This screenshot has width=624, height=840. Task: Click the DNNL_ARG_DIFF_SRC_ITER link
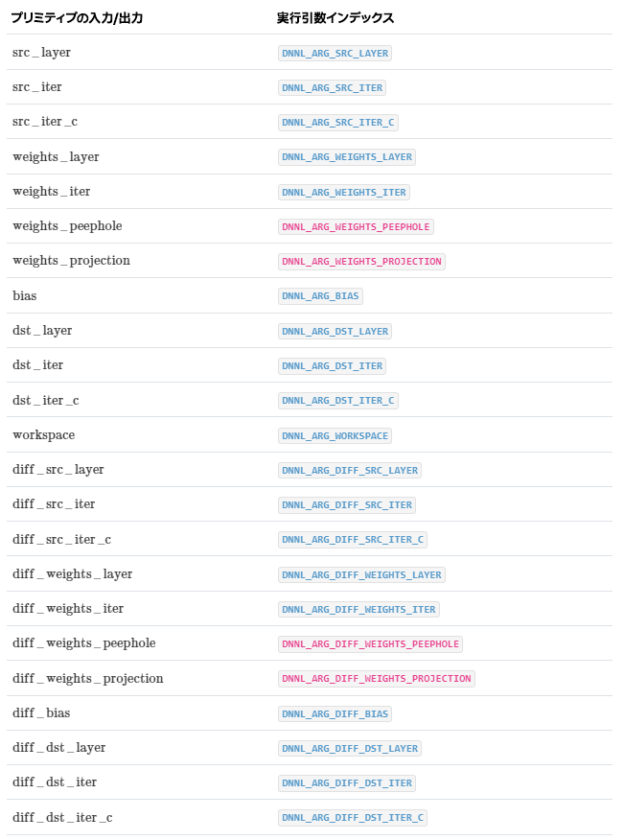tap(347, 505)
